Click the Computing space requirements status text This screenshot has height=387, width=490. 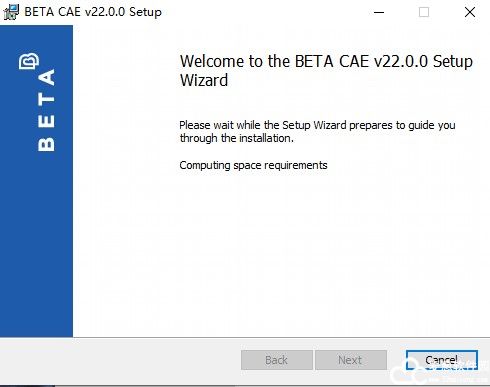coord(253,165)
